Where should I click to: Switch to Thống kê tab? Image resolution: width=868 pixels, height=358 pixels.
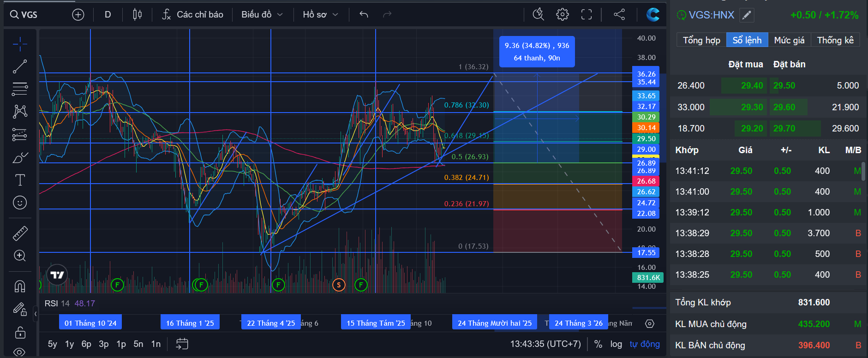click(x=835, y=40)
